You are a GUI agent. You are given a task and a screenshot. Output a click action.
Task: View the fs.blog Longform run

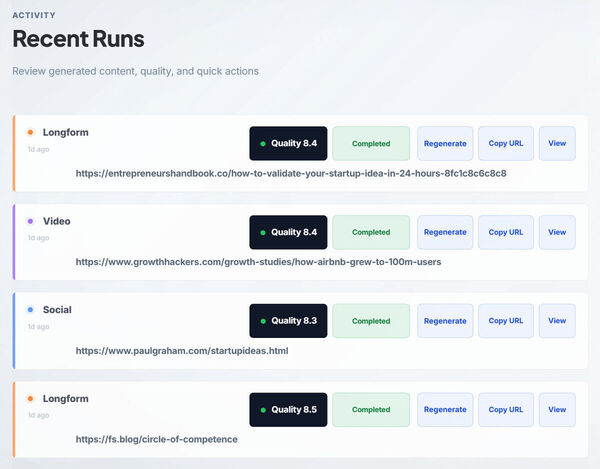(557, 410)
